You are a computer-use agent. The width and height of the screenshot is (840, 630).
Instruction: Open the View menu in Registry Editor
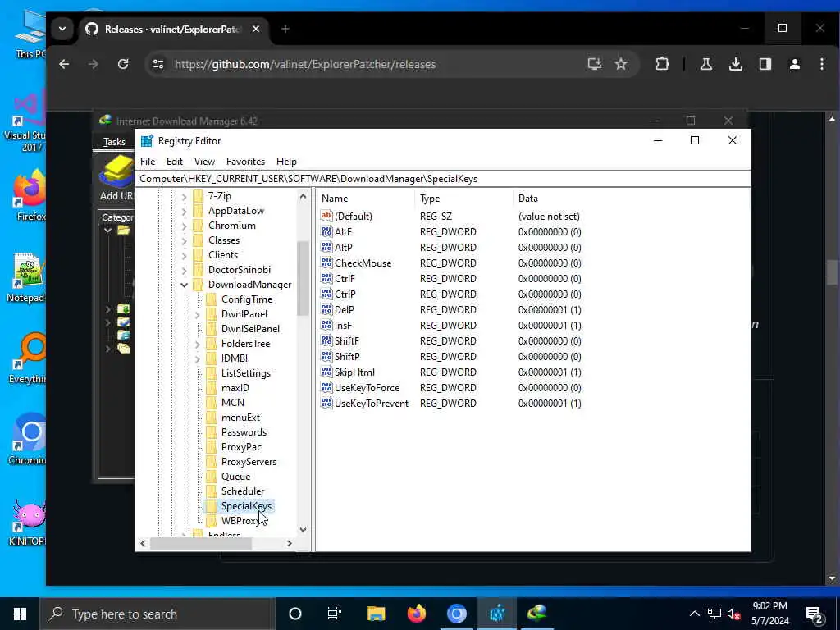(x=204, y=162)
